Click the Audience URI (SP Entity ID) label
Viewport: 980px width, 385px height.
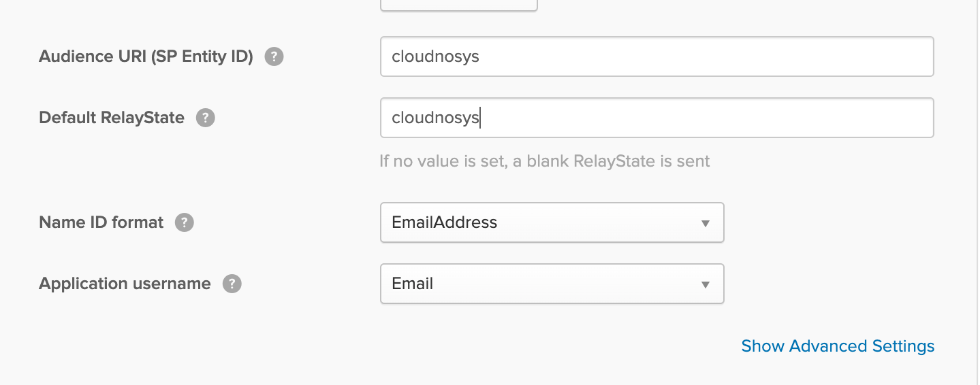(x=146, y=56)
